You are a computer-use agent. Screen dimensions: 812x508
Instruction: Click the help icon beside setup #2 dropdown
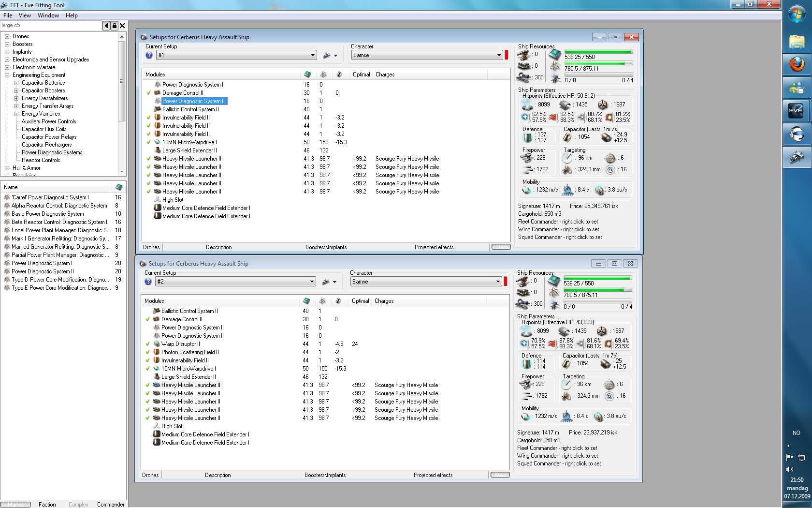(148, 282)
